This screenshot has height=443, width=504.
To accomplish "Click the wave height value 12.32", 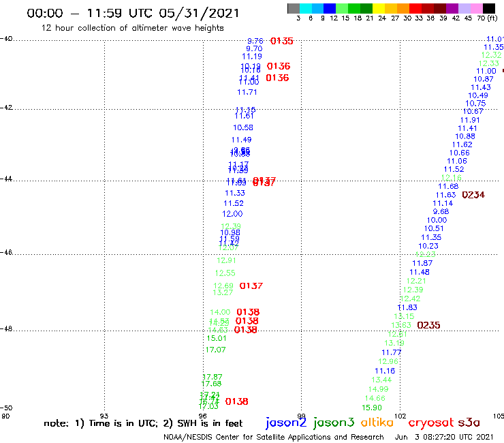I will coord(491,55).
